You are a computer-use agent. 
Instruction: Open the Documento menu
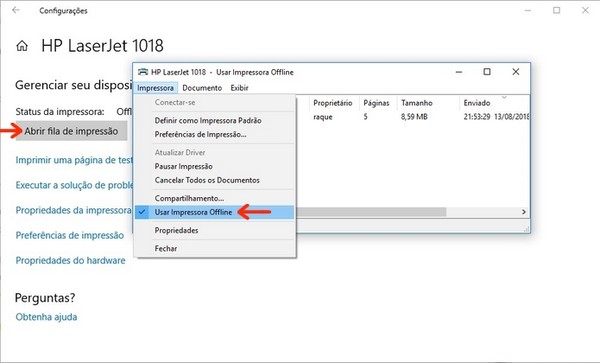(202, 88)
